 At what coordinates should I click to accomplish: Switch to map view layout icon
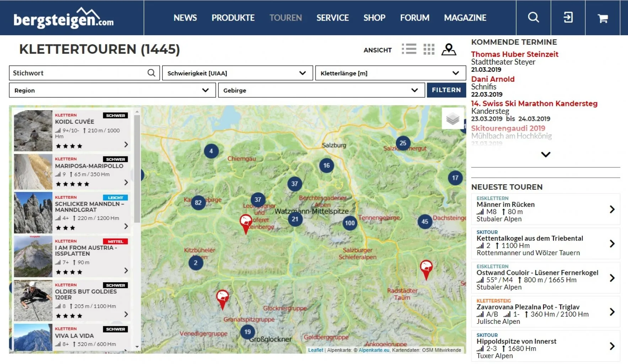448,49
